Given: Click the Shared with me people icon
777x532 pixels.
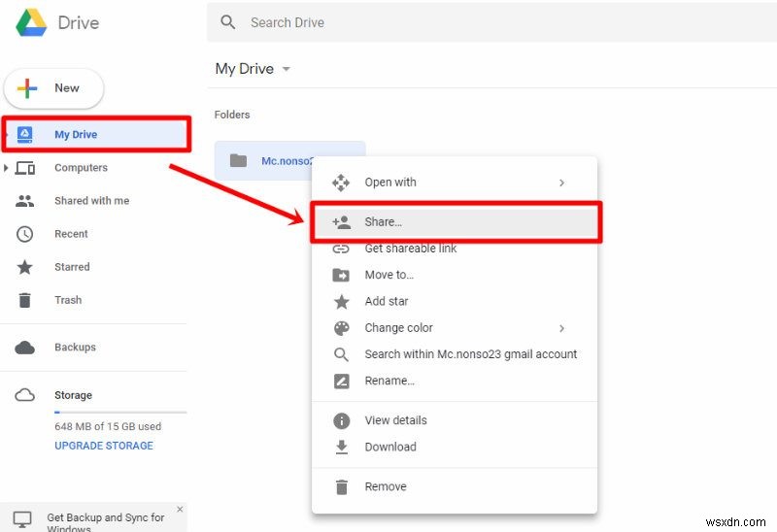Looking at the screenshot, I should tap(25, 201).
